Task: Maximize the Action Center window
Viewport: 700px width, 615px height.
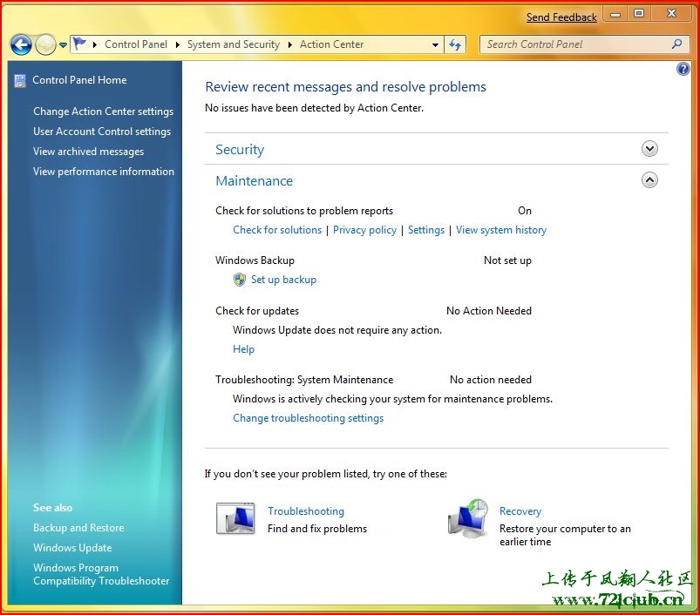Action: click(x=639, y=14)
